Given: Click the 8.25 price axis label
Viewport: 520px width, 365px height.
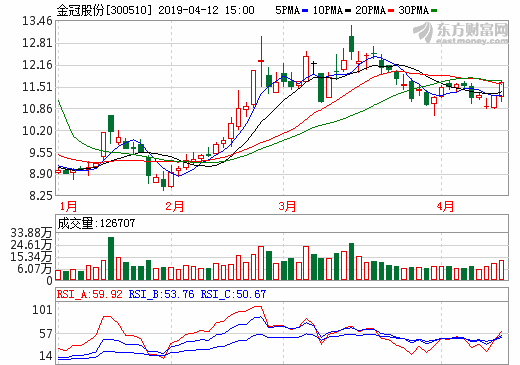Looking at the screenshot, I should pos(41,195).
